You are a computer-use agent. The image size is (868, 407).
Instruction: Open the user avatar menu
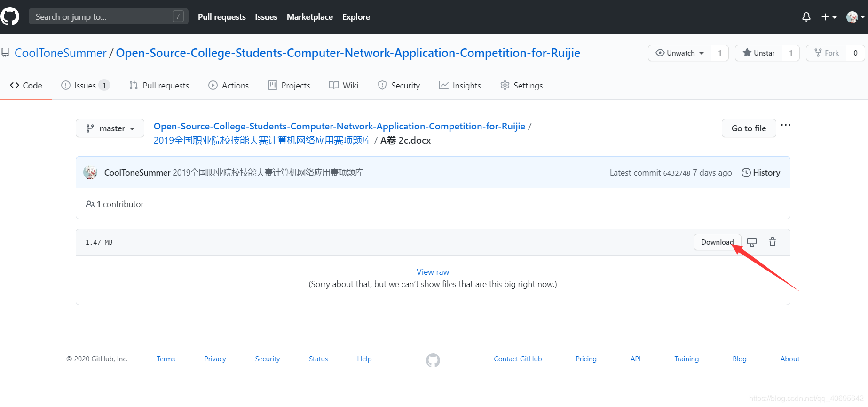(855, 17)
